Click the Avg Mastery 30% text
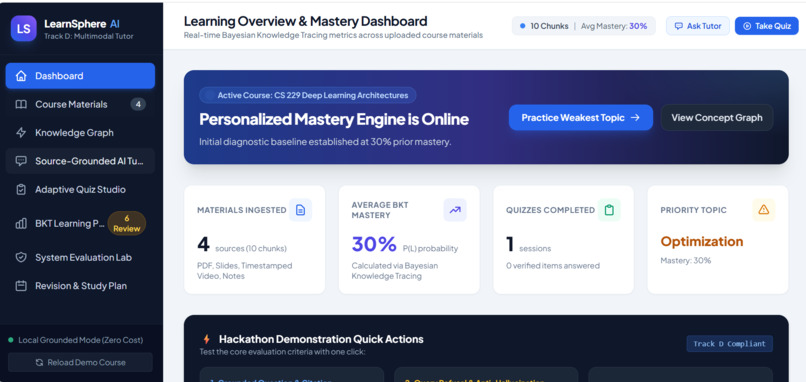The height and width of the screenshot is (382, 806). tap(614, 26)
